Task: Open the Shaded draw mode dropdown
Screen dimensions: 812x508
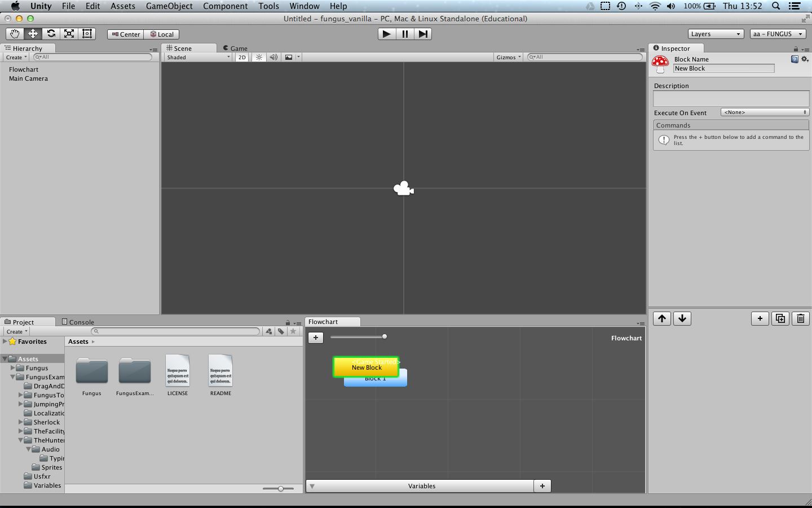Action: [198, 57]
